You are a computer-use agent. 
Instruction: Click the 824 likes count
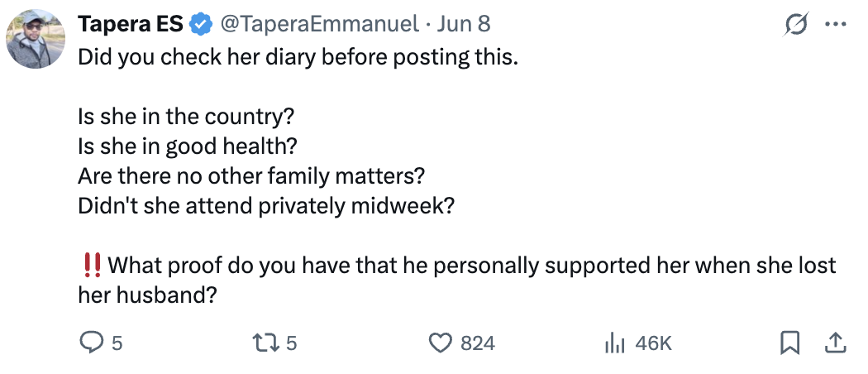478,343
